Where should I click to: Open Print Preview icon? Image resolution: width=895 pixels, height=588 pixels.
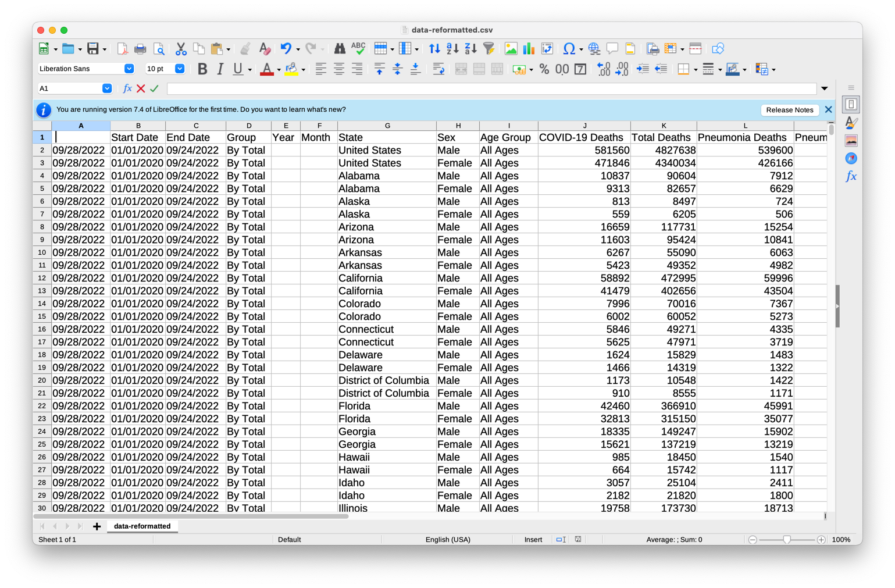(x=159, y=49)
